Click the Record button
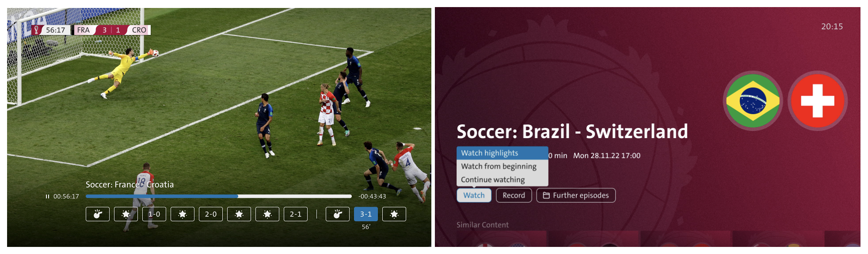This screenshot has width=868, height=254. (514, 195)
